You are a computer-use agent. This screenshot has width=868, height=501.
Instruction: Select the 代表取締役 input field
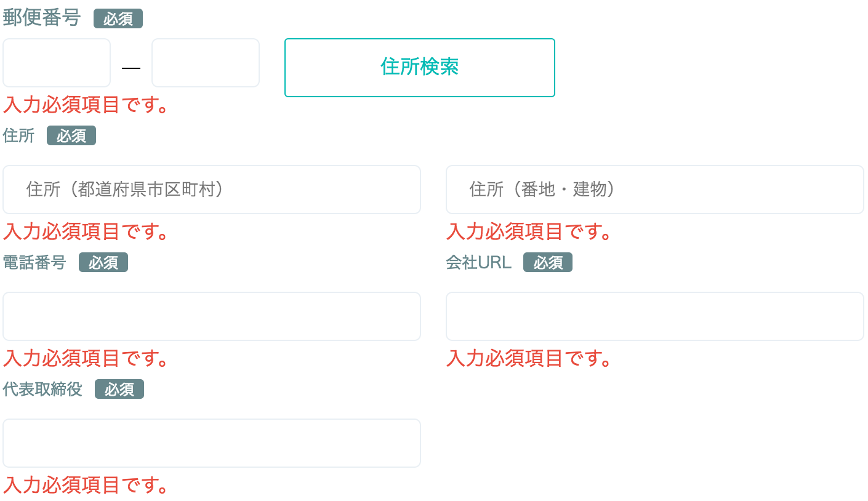click(x=212, y=443)
